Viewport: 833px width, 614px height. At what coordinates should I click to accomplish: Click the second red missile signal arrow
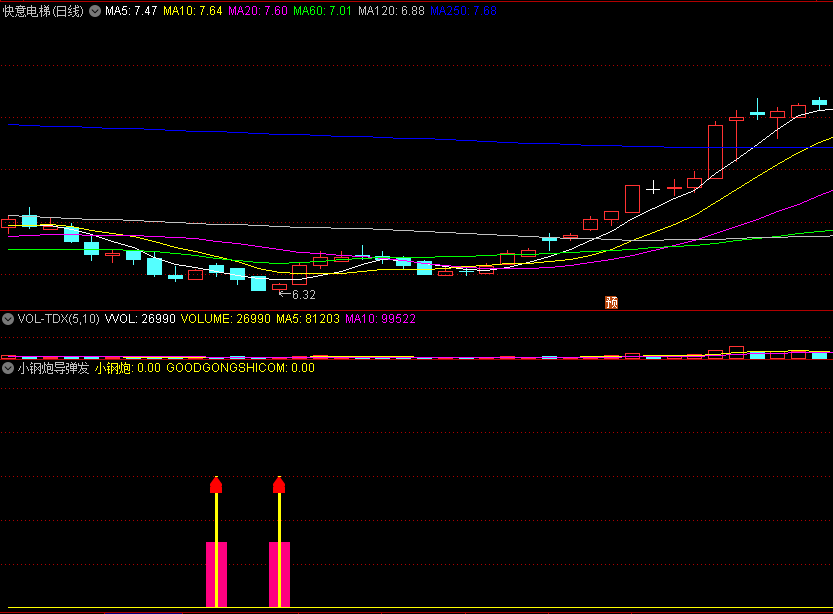coord(279,484)
